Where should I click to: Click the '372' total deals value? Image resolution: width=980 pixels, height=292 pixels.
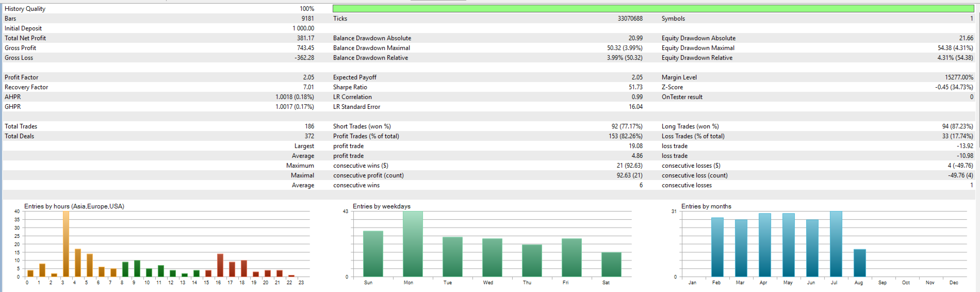click(x=309, y=136)
